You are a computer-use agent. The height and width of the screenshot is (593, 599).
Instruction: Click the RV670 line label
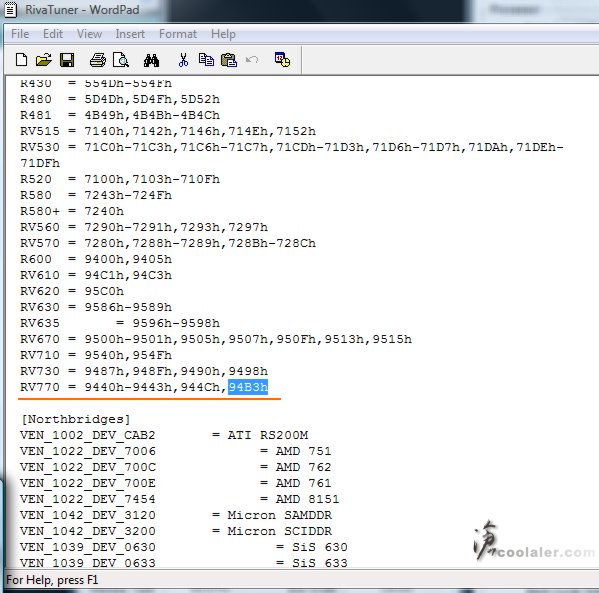click(40, 339)
